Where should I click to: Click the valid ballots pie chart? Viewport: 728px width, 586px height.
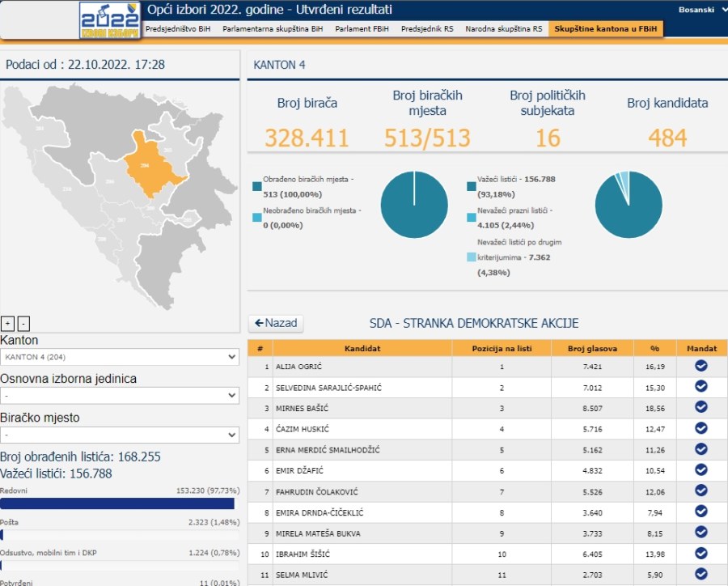pos(628,205)
